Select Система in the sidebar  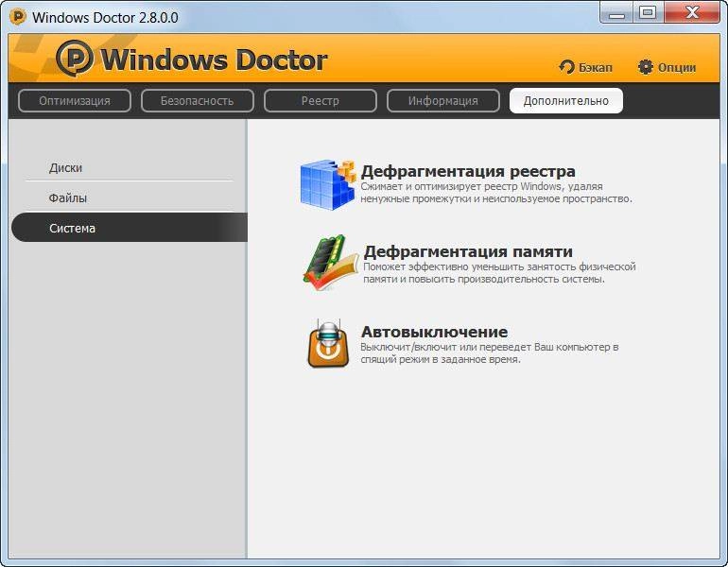130,228
